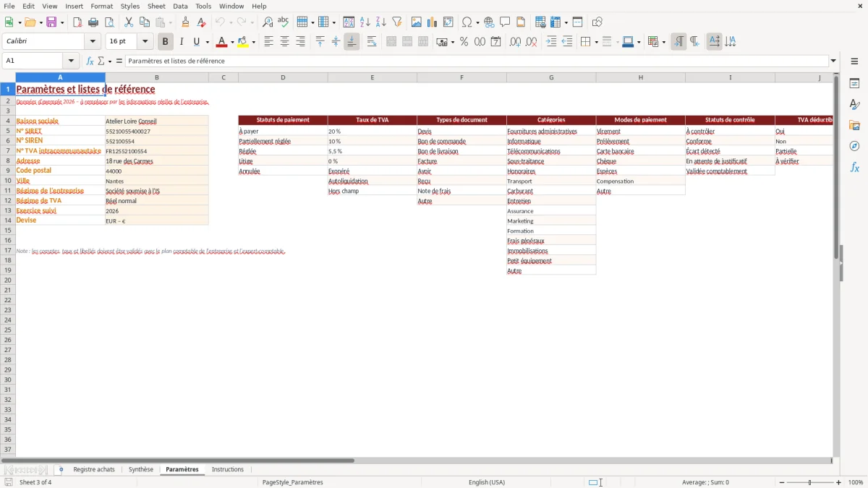Cut the selection with the scissors icon

[129, 22]
